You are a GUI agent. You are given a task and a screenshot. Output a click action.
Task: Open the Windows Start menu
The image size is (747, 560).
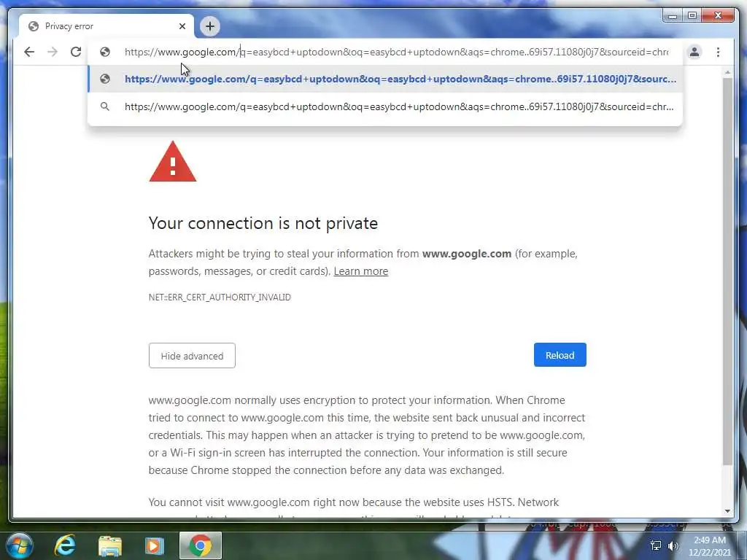point(18,545)
